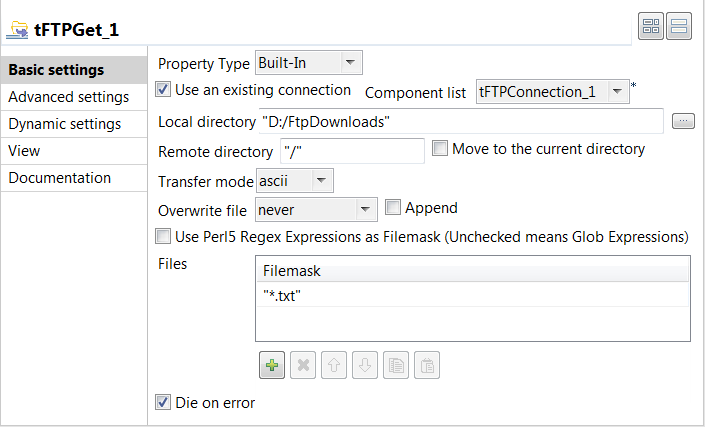Open the Documentation tab
Viewport: 705px width, 427px height.
point(59,178)
